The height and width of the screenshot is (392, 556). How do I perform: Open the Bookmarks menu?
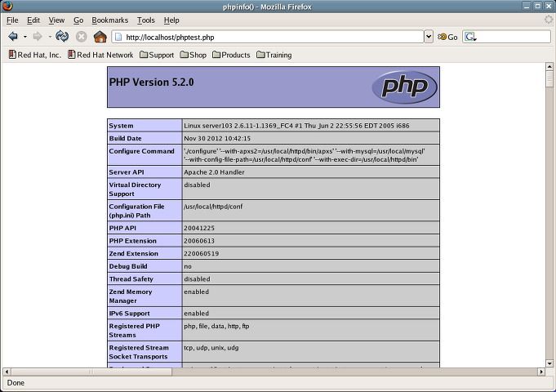[x=110, y=20]
